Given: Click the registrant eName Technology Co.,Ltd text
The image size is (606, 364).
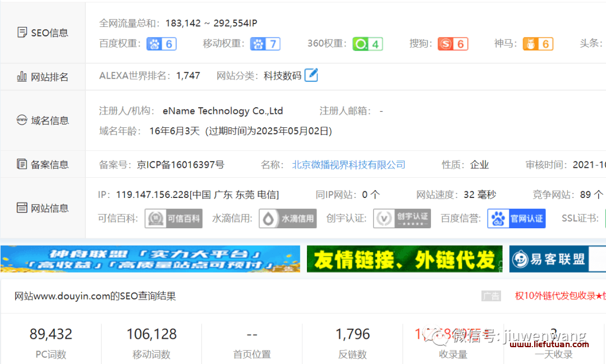Looking at the screenshot, I should [223, 111].
